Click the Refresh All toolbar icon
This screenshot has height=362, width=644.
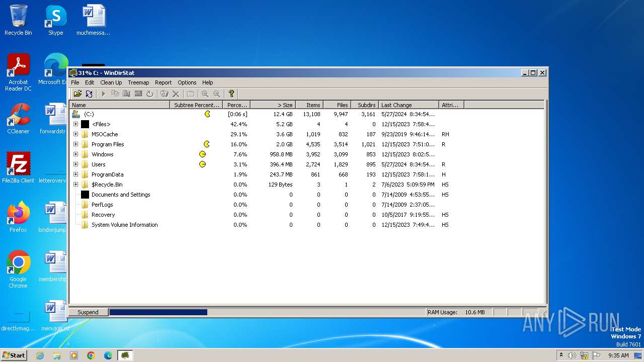[89, 94]
